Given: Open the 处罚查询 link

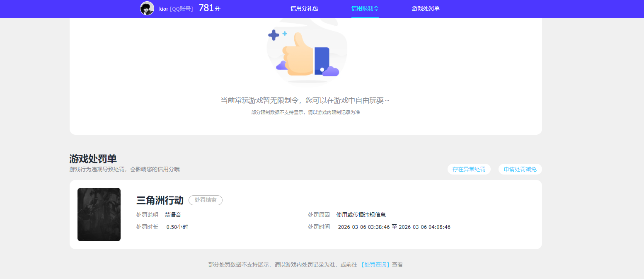Looking at the screenshot, I should (x=375, y=264).
